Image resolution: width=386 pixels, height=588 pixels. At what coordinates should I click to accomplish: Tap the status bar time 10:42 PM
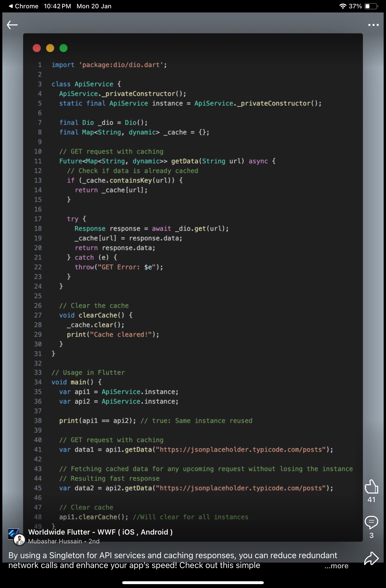57,6
